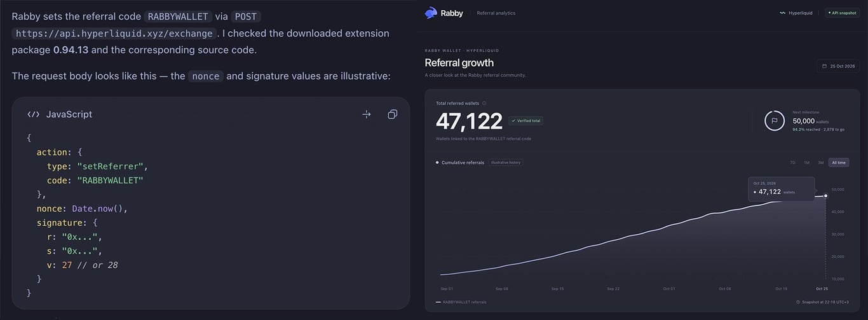This screenshot has height=320, width=868.
Task: Click the "setReferrer" string in the code
Action: click(x=112, y=167)
